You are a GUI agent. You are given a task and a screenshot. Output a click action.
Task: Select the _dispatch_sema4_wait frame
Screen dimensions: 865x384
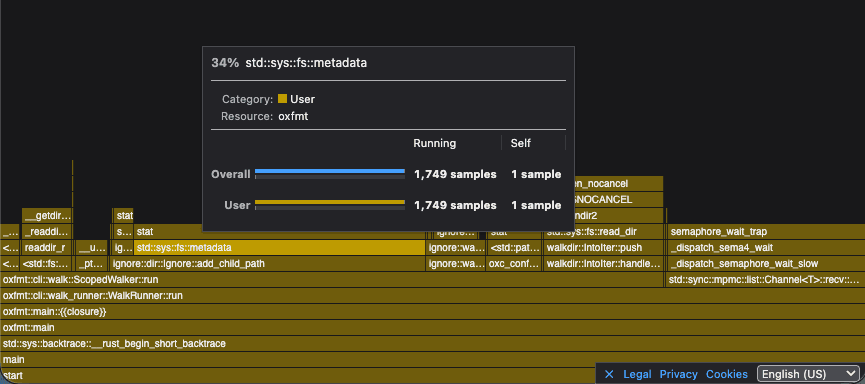[766, 248]
